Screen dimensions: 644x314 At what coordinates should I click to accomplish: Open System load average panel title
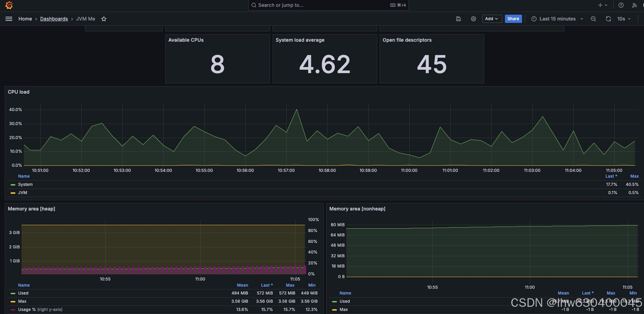[300, 40]
